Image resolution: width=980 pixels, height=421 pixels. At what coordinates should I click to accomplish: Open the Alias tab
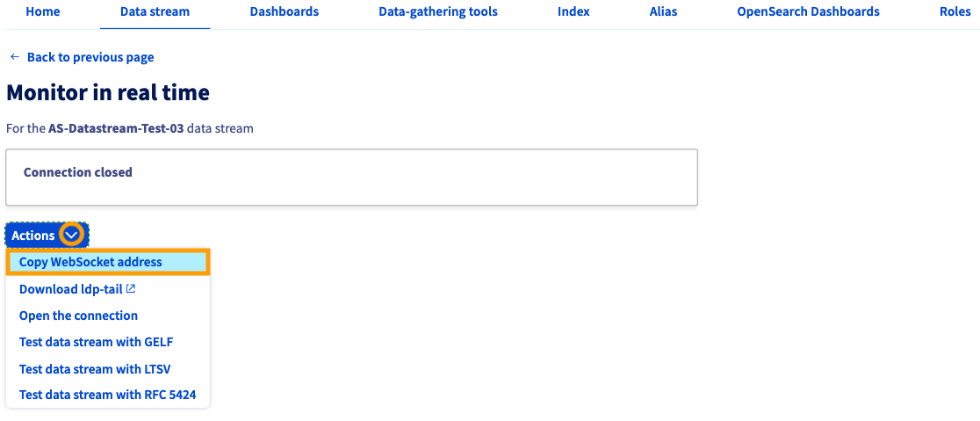click(663, 12)
